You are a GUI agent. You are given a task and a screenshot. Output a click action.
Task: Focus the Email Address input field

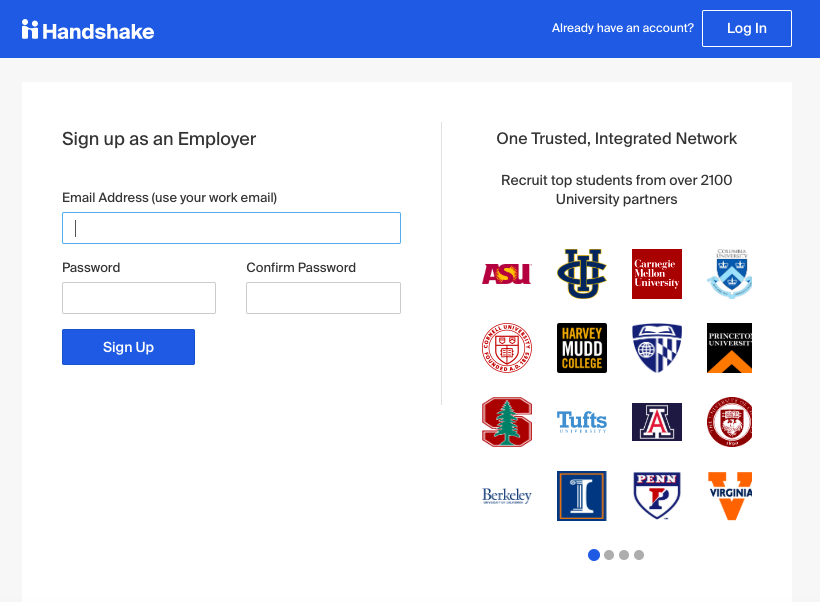231,228
